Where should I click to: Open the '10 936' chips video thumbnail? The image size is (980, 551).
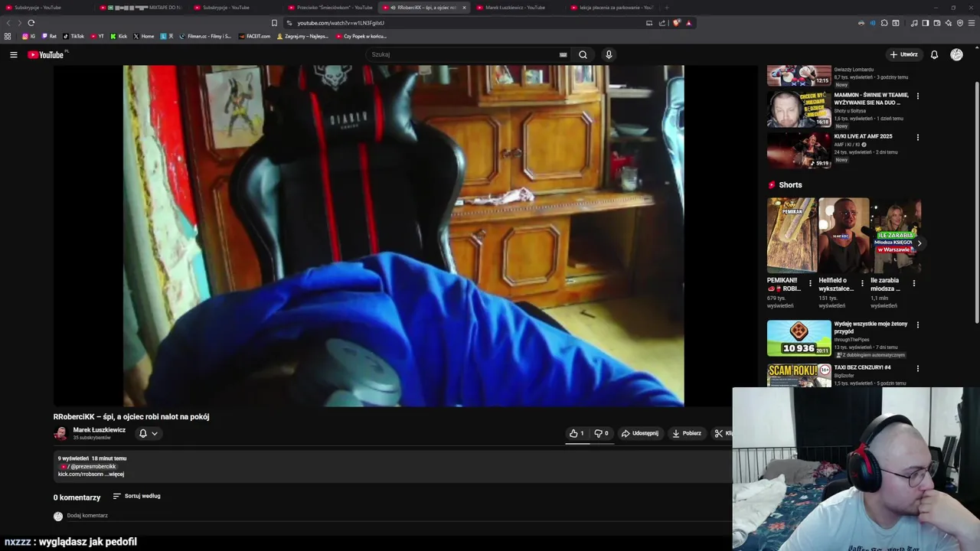click(x=799, y=338)
